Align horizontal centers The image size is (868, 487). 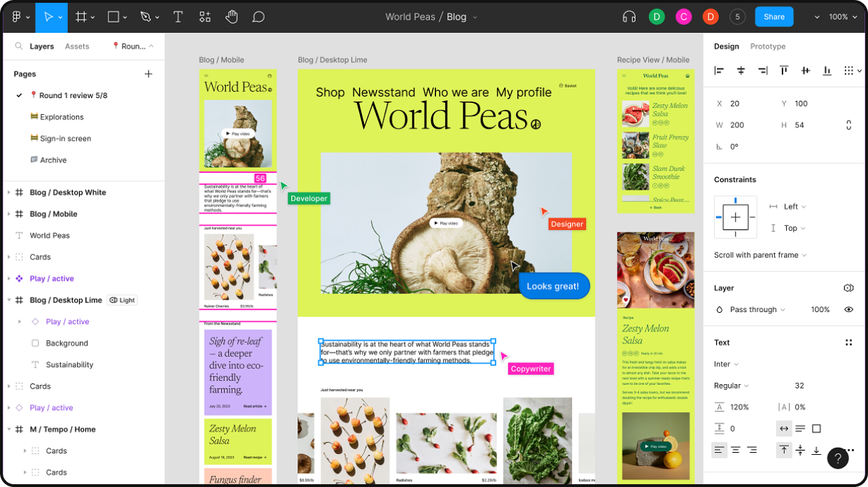[741, 70]
